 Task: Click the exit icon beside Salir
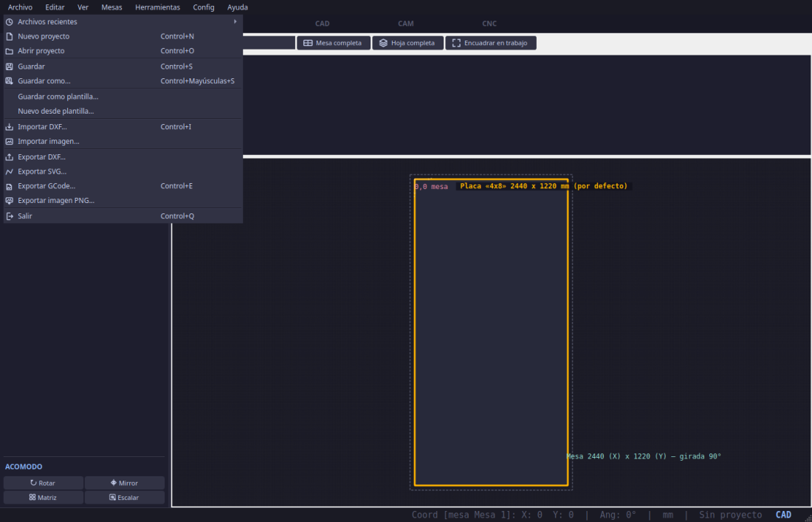[x=10, y=216]
